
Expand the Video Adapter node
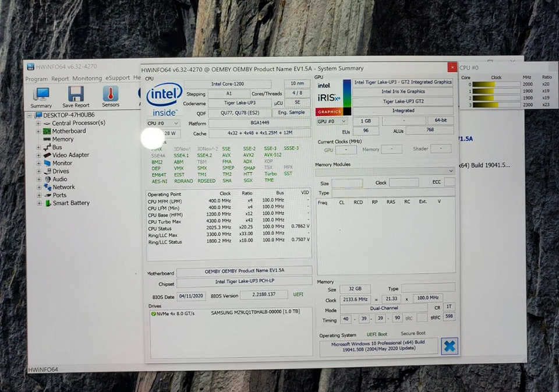pos(38,155)
